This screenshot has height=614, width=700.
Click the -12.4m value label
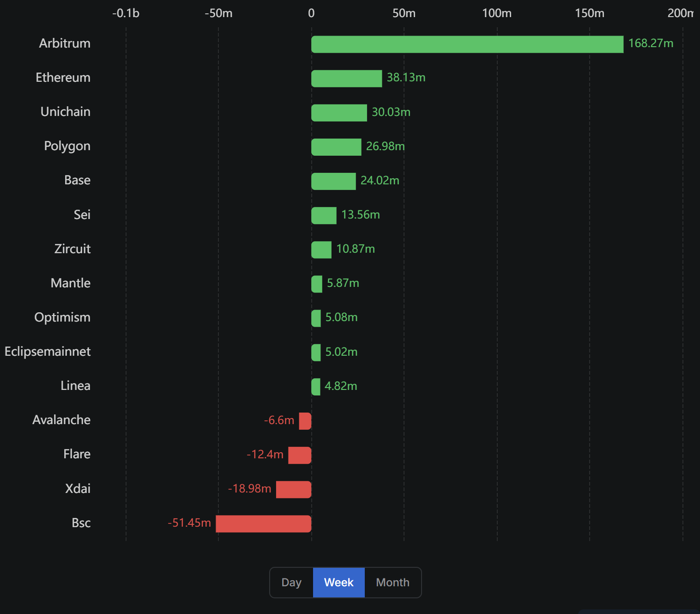(x=265, y=455)
